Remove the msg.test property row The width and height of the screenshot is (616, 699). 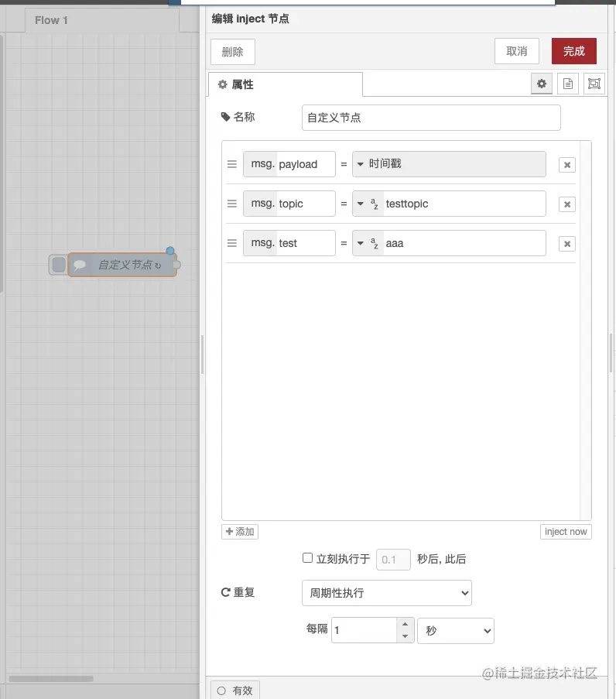pyautogui.click(x=567, y=244)
